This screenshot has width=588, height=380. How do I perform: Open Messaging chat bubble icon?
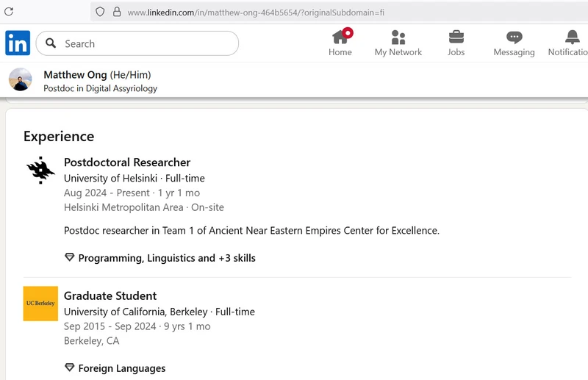pyautogui.click(x=514, y=37)
